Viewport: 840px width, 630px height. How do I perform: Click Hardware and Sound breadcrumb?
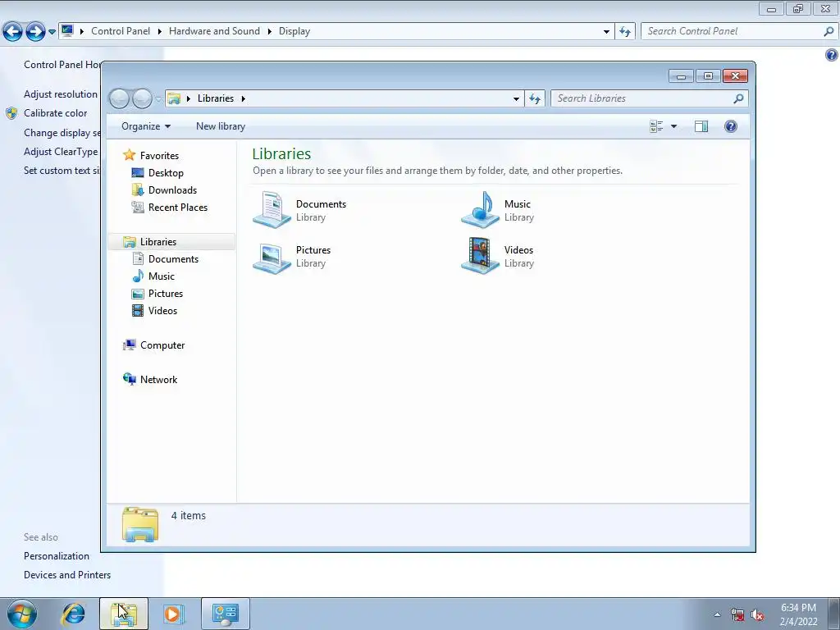click(214, 31)
